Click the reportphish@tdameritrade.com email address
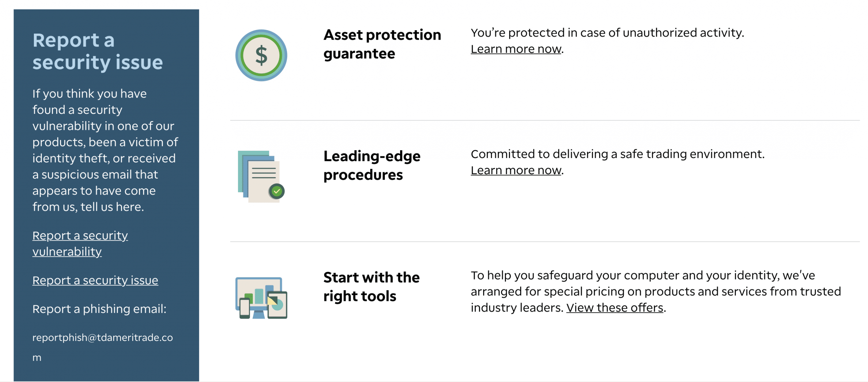 (103, 347)
